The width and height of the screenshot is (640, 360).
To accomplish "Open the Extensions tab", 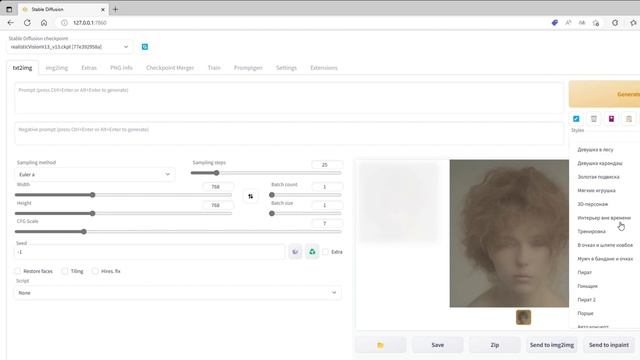I will [324, 68].
